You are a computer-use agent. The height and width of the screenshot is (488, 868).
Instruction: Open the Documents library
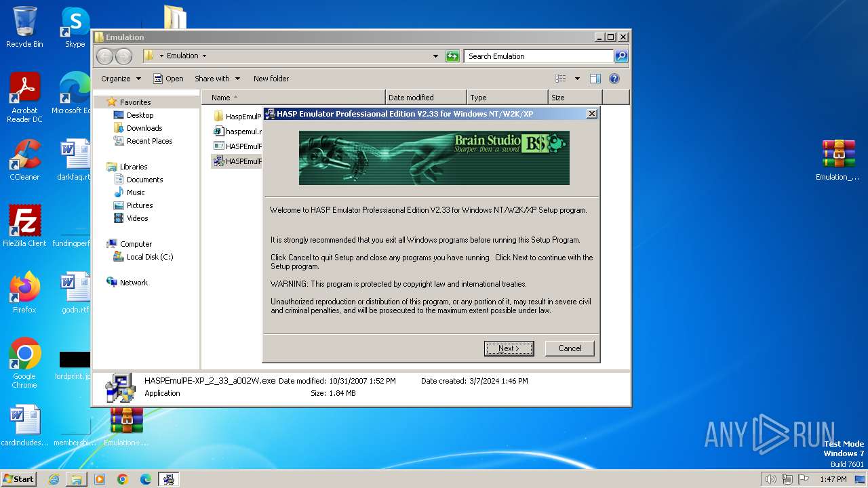[144, 180]
